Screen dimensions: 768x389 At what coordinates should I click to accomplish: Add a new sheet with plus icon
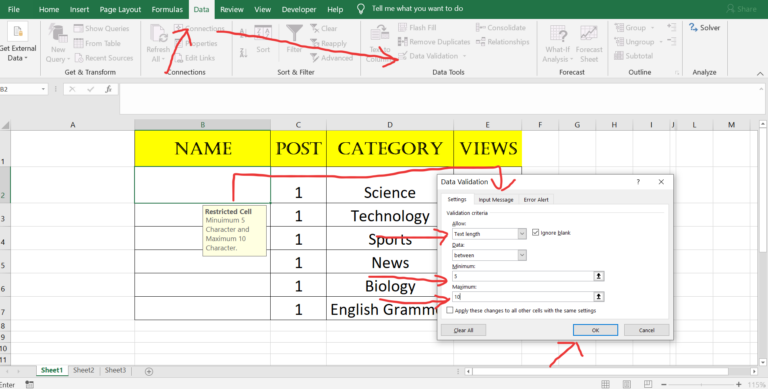click(149, 371)
